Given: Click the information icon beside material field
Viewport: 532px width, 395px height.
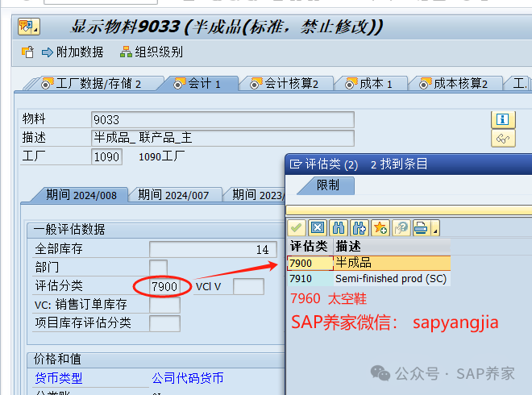Looking at the screenshot, I should tap(503, 119).
